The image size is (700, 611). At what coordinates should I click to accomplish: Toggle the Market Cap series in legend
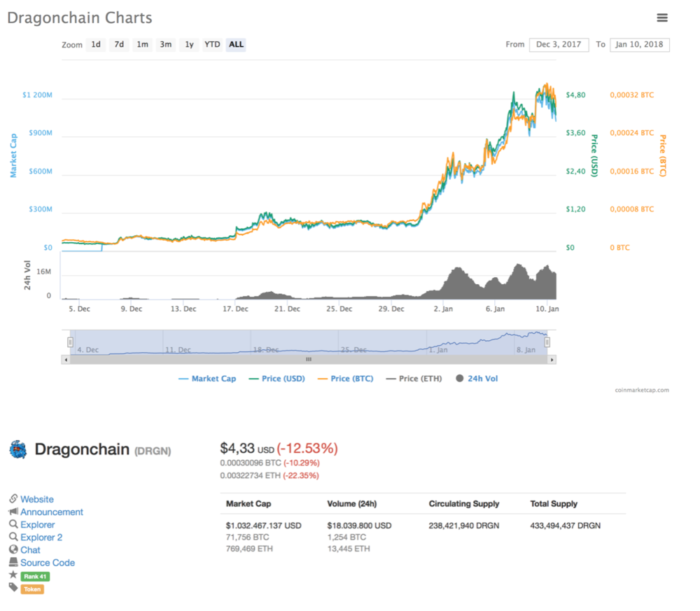[207, 379]
